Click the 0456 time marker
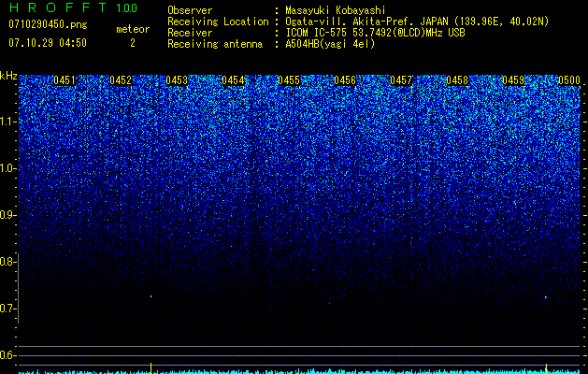588x374 pixels. tap(345, 80)
